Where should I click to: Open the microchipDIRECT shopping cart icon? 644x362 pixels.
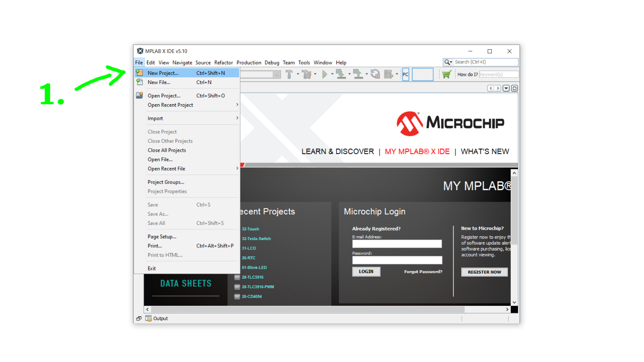(446, 74)
